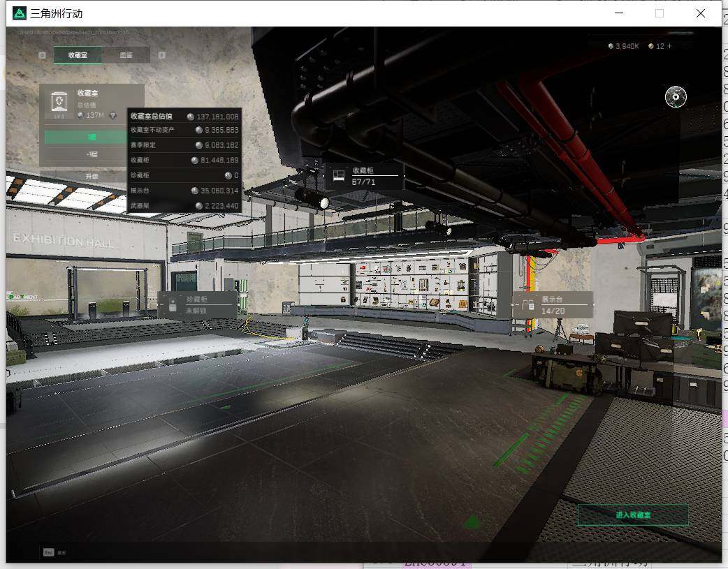Click the 展示台 stand icon in the marker
The image size is (728, 569).
tap(528, 305)
